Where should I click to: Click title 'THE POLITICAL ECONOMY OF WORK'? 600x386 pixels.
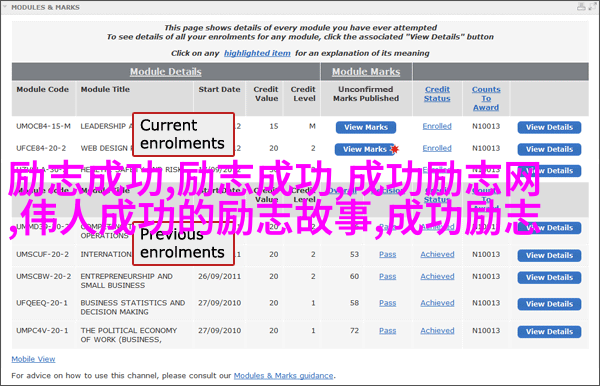[x=129, y=335]
